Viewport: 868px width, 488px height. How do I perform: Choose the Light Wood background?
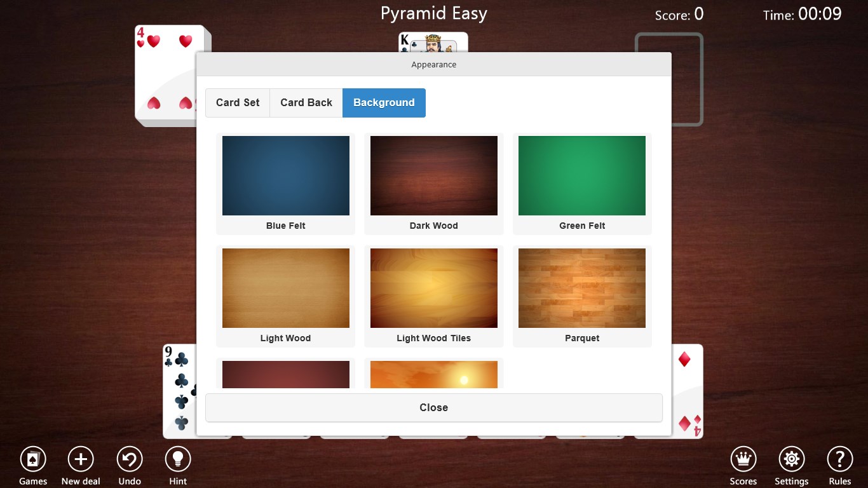(285, 288)
